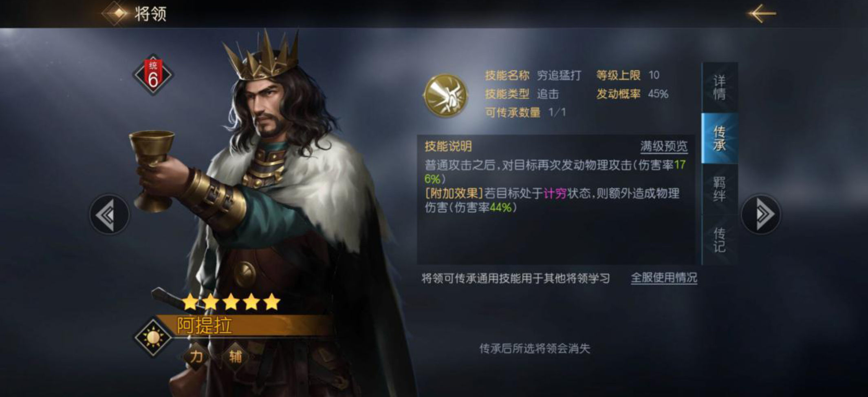
Task: Show previous general with left chevron
Action: pyautogui.click(x=109, y=214)
